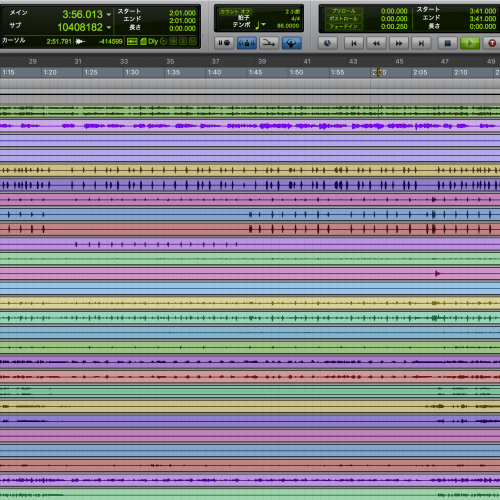Toggle the プリロール pre-roll button
Screen dimensions: 500x500
[344, 11]
